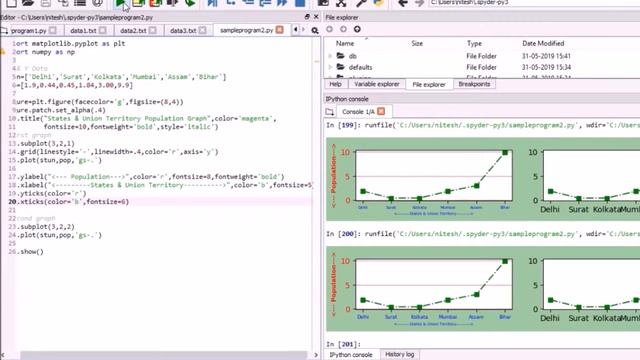Open the Breakpoints tab
Screen dimensions: 640x360
[x=474, y=84]
